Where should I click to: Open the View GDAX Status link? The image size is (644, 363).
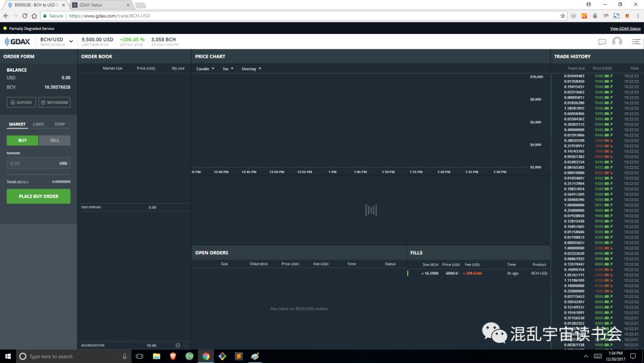pos(625,29)
